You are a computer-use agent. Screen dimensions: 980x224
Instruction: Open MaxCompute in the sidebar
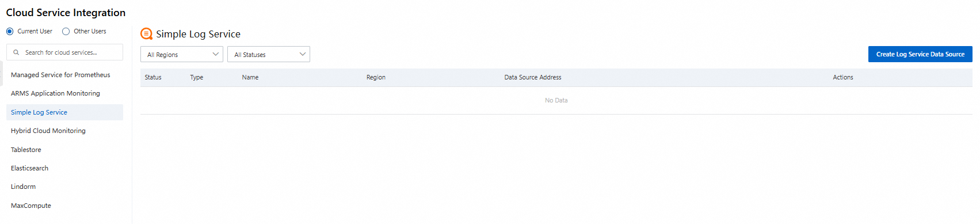tap(64, 206)
